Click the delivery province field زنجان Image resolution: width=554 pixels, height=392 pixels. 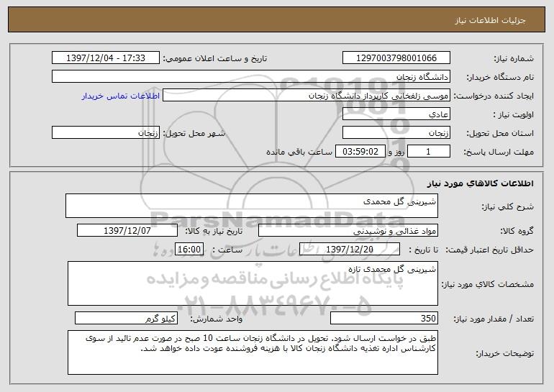(x=396, y=133)
